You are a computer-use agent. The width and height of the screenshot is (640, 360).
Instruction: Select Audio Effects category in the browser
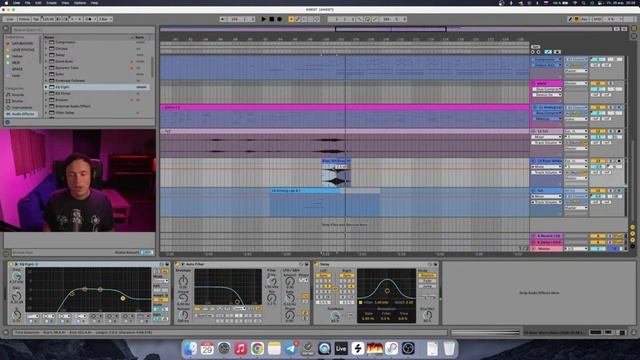point(22,114)
